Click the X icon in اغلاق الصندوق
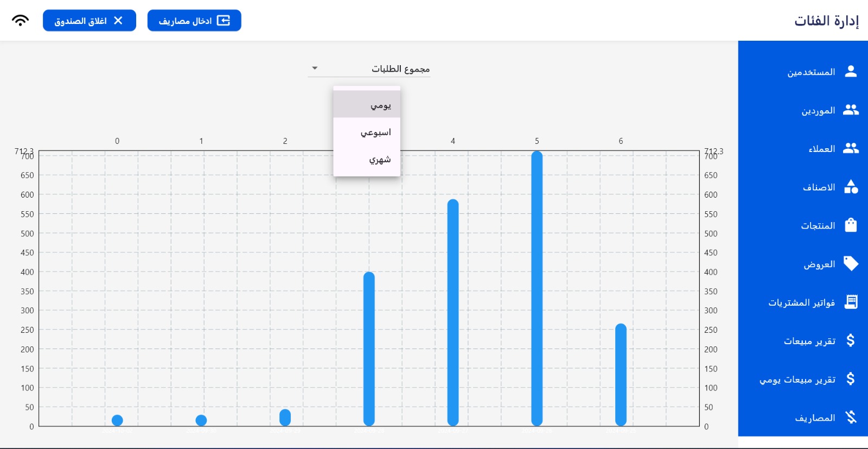This screenshot has height=449, width=868. coord(118,21)
